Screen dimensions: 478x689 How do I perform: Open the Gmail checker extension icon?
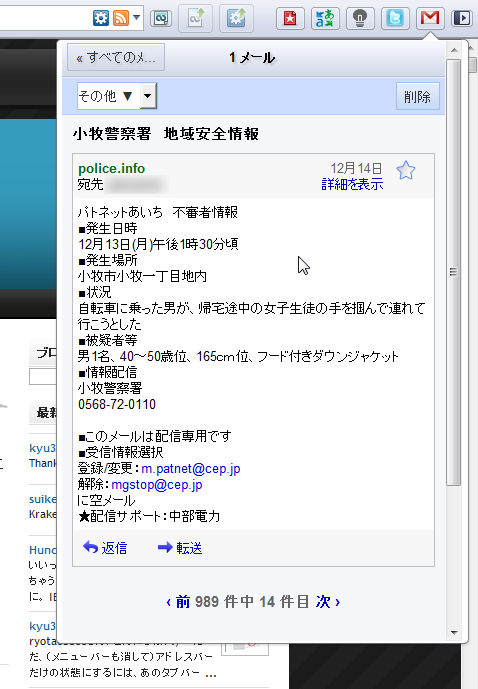430,18
